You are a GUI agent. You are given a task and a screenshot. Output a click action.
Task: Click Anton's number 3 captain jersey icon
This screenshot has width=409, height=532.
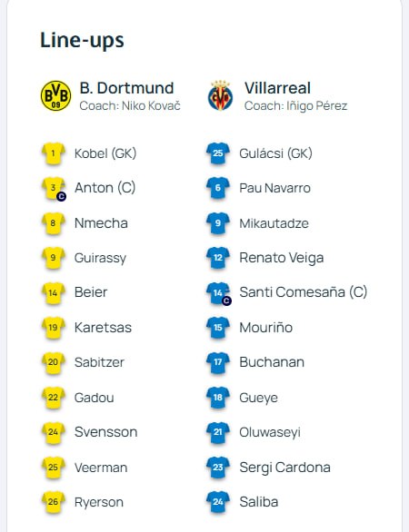tap(54, 188)
